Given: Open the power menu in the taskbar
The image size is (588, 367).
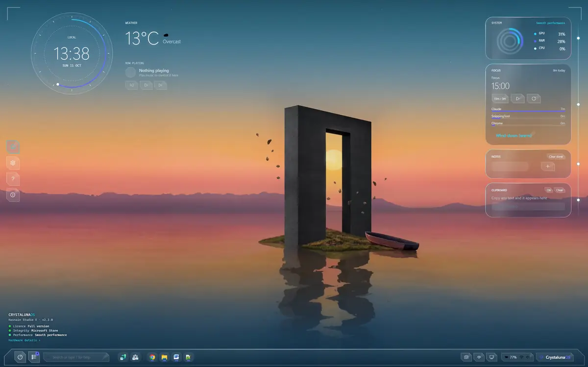Looking at the screenshot, I should point(20,357).
